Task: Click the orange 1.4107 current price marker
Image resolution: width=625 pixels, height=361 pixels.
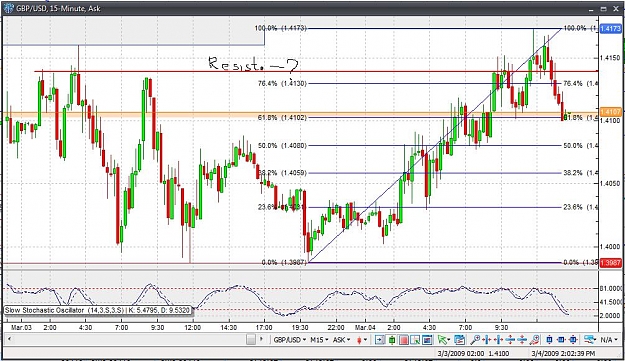Action: click(x=610, y=112)
